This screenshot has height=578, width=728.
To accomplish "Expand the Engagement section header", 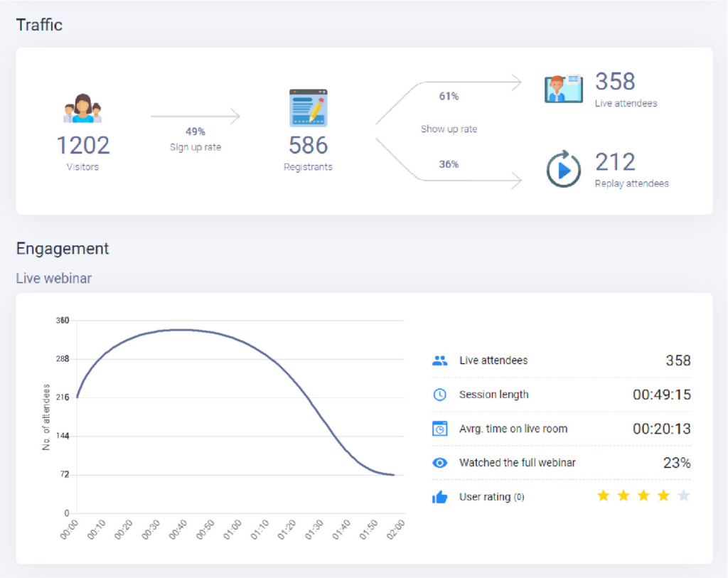I will (x=62, y=249).
